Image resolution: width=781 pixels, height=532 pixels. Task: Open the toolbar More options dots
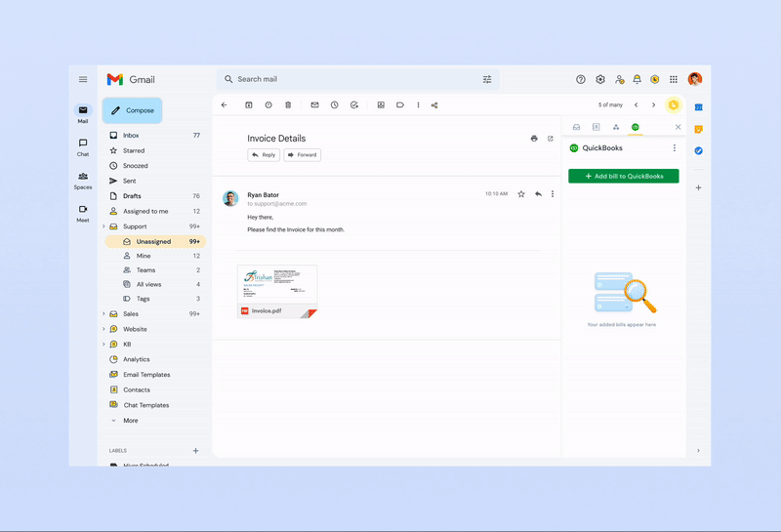coord(418,105)
